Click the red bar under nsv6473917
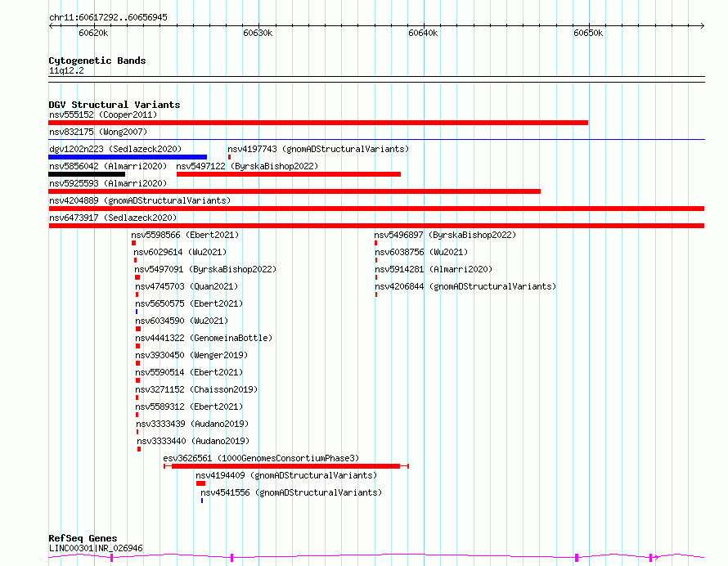 (376, 226)
